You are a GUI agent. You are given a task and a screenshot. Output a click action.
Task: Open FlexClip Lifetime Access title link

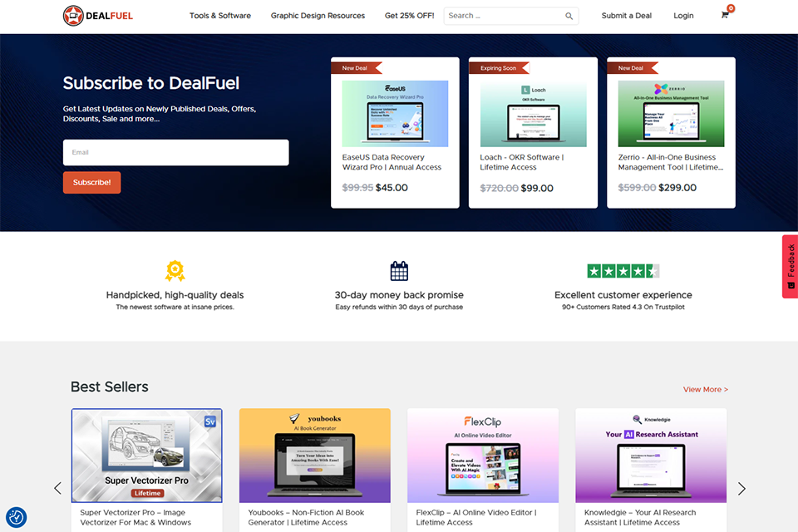click(x=475, y=517)
